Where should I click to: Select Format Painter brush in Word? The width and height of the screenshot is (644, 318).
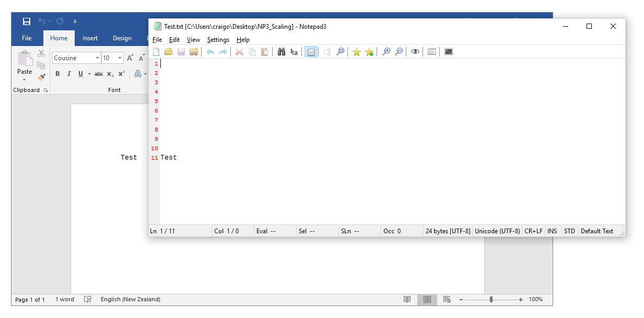41,77
